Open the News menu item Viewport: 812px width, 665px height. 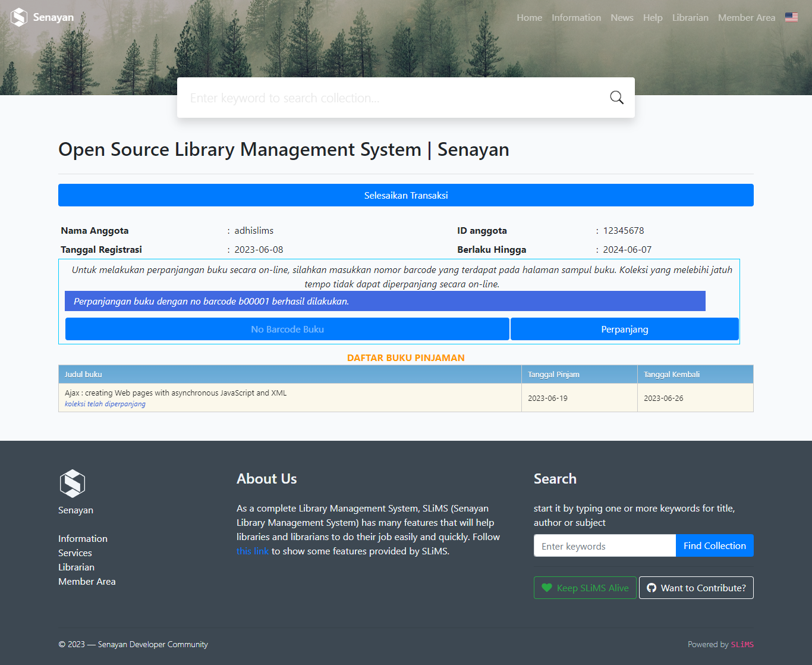[x=622, y=18]
